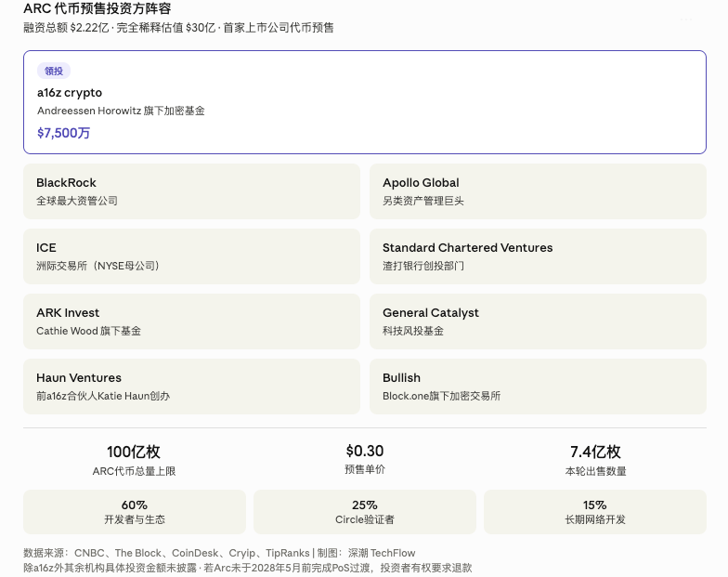Open the Apollo Global investor card

click(x=538, y=191)
